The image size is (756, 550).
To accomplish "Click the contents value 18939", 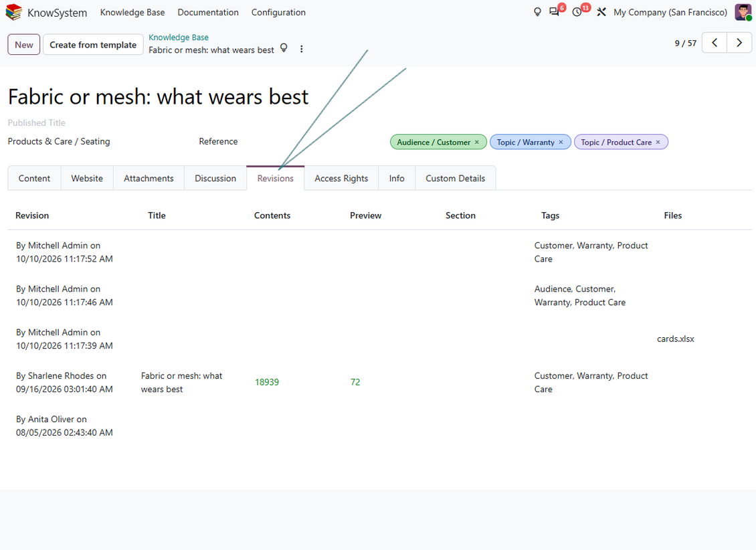I will 267,382.
